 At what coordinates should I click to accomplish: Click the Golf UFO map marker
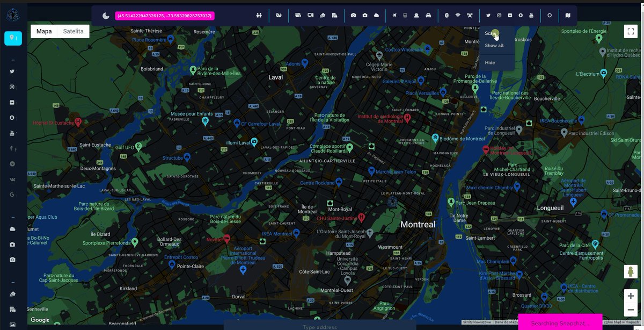138,146
